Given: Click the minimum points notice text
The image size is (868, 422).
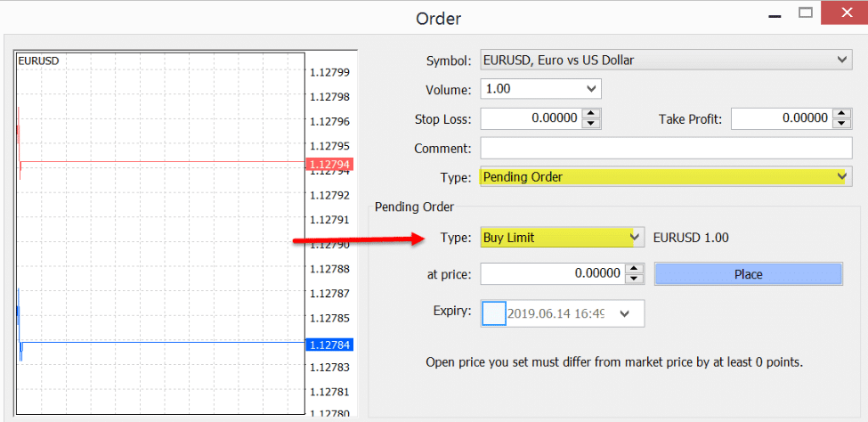Looking at the screenshot, I should tap(614, 362).
